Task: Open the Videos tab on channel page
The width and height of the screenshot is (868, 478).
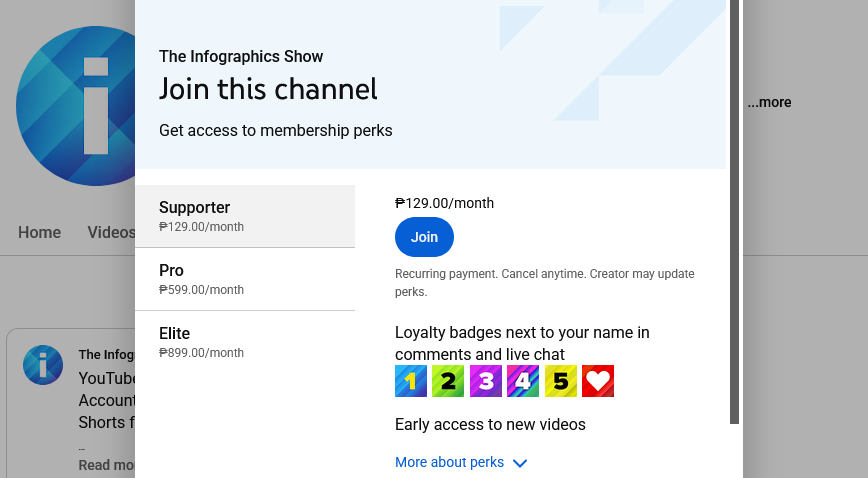Action: (x=111, y=232)
